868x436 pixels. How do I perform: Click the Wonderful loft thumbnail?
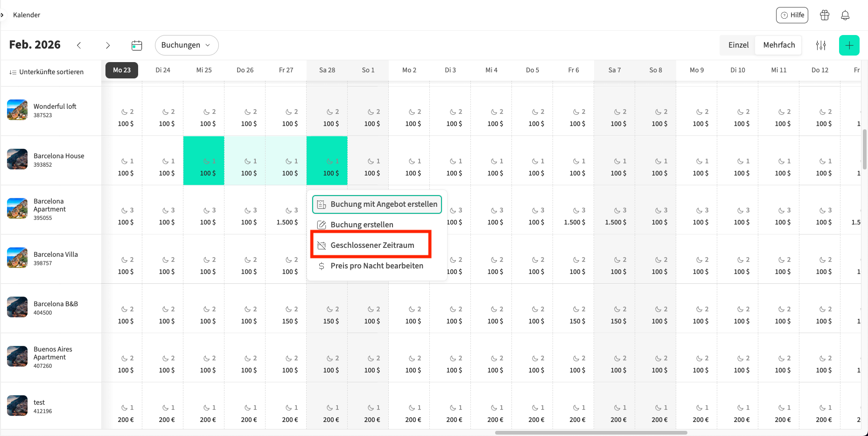[x=17, y=110]
